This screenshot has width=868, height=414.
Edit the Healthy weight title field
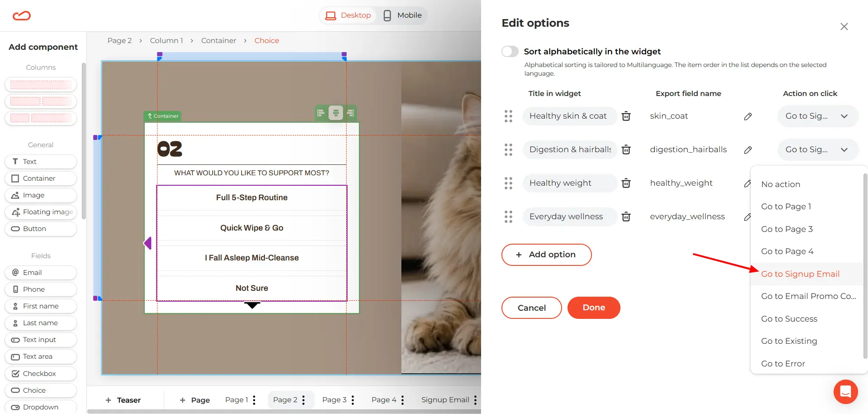570,183
